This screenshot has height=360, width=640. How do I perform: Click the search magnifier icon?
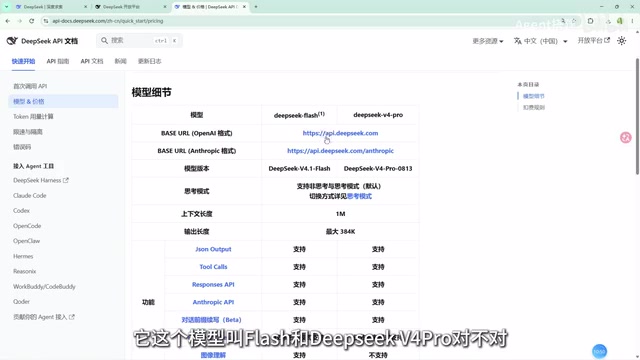click(104, 40)
